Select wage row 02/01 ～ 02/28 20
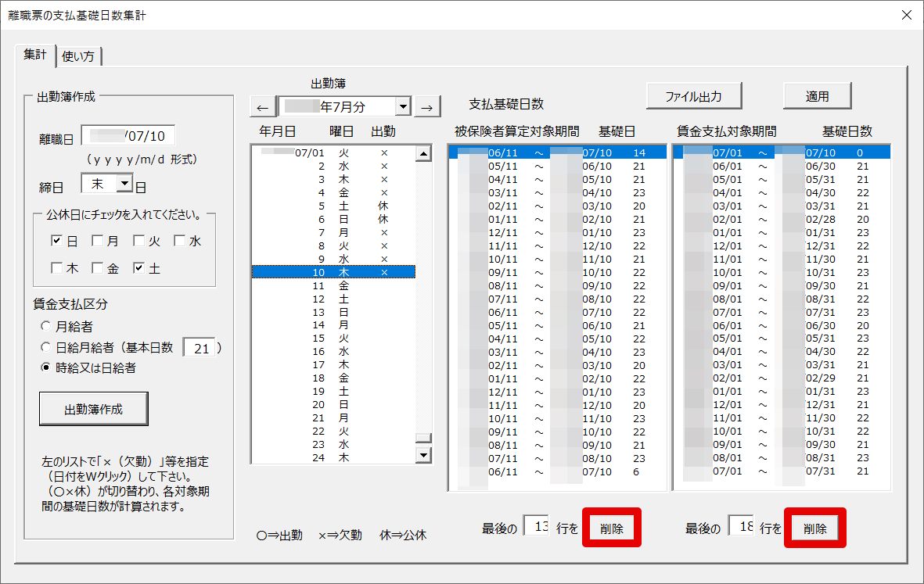Image resolution: width=924 pixels, height=584 pixels. click(782, 220)
